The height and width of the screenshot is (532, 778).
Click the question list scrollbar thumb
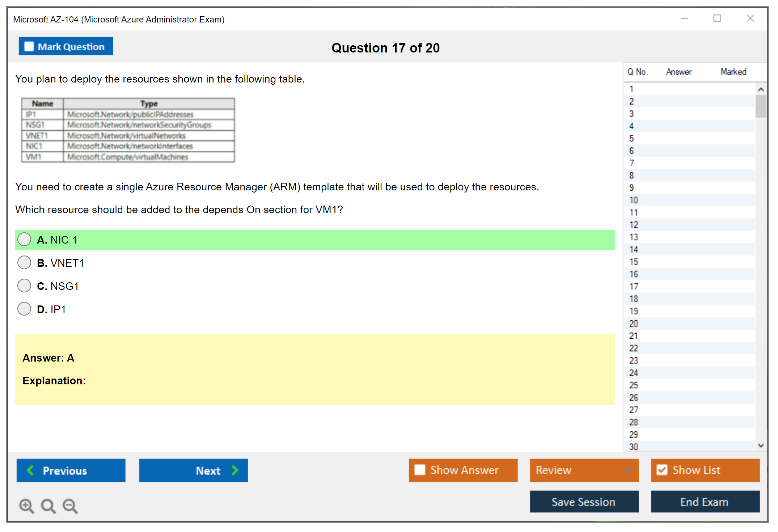pyautogui.click(x=761, y=106)
